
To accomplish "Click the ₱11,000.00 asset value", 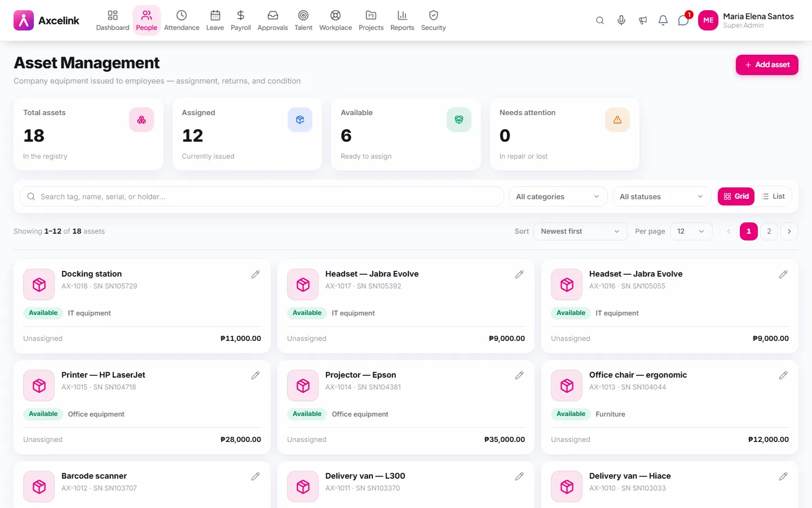I will click(241, 339).
